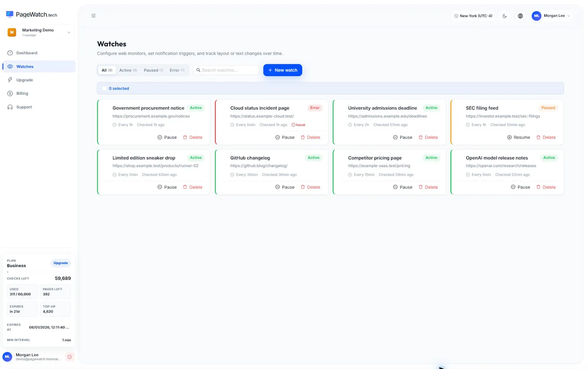This screenshot has width=588, height=369.
Task: Click the PageWatch.tech logo
Action: 32,15
